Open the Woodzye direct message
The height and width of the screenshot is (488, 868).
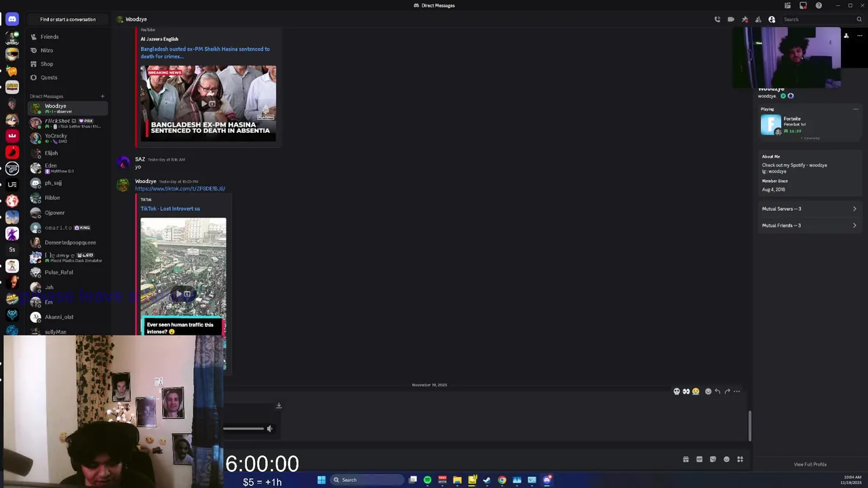coord(68,108)
